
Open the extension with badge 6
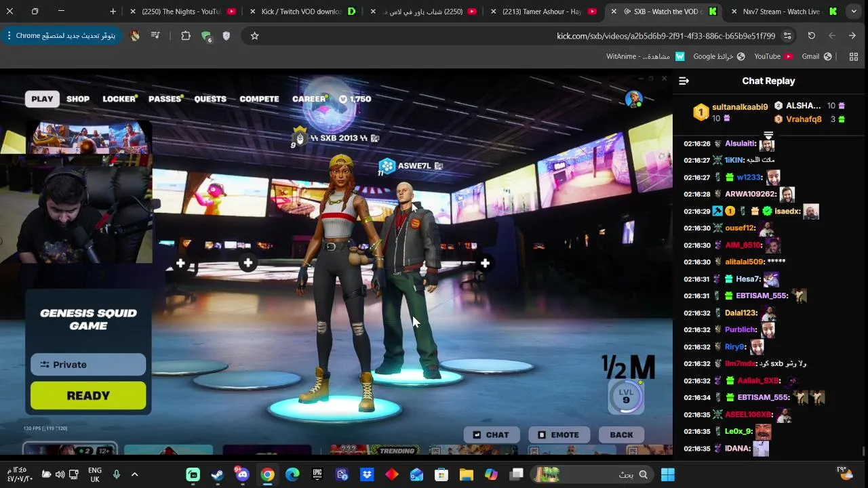tap(206, 36)
